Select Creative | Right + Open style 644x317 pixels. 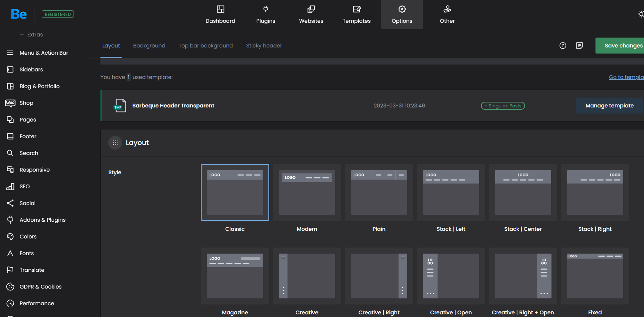(523, 276)
